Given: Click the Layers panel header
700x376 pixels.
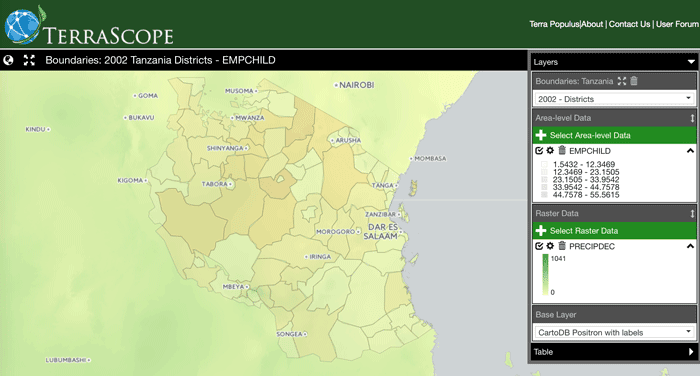Looking at the screenshot, I should pyautogui.click(x=614, y=62).
